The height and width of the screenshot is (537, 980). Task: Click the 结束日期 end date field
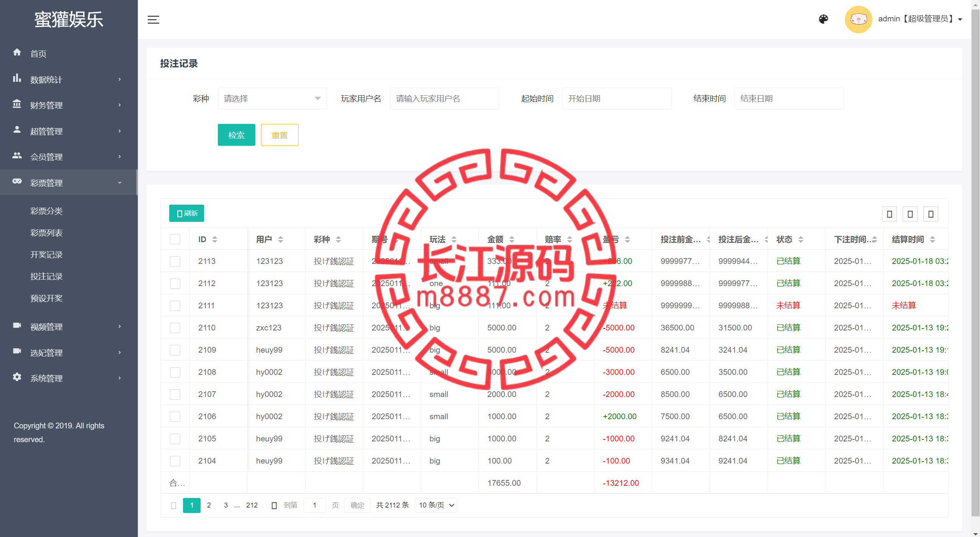tap(789, 99)
